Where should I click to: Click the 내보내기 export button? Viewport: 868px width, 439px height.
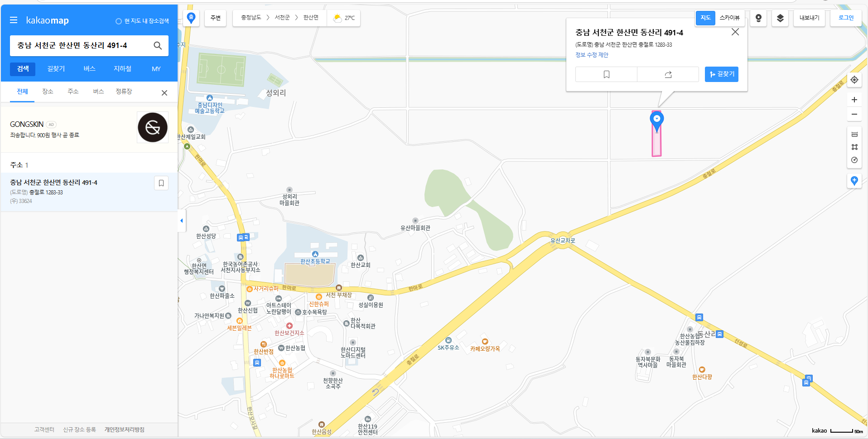[809, 18]
